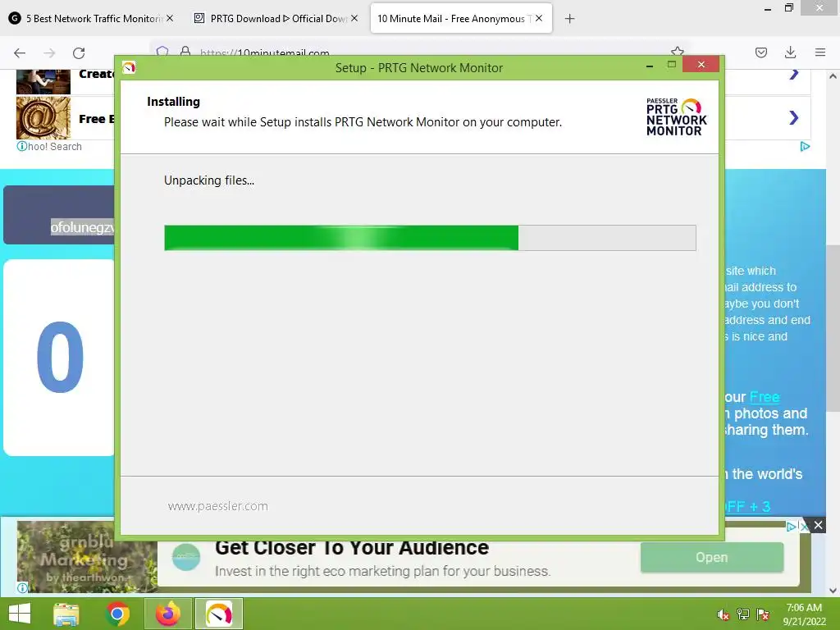Image resolution: width=840 pixels, height=630 pixels.
Task: Reload the current page
Action: tap(79, 52)
